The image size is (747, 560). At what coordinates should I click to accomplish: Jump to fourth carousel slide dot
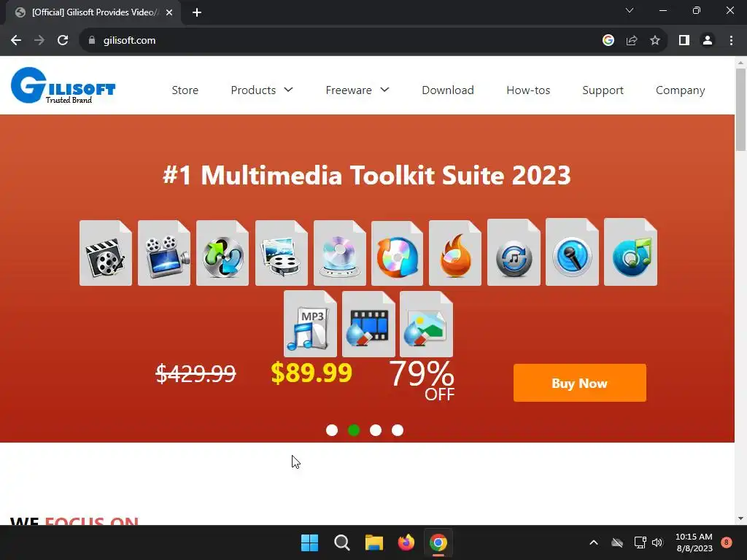coord(398,430)
